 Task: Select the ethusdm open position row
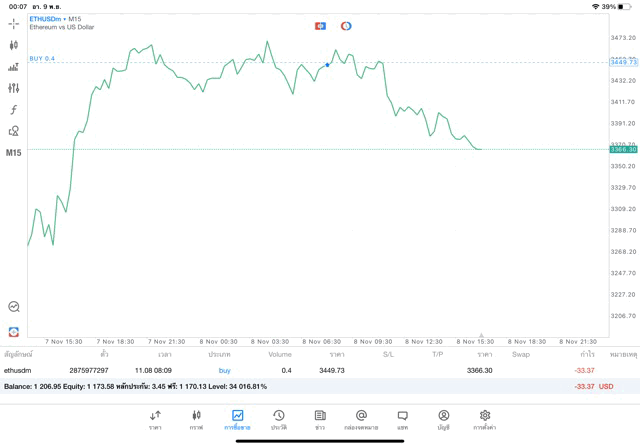(x=300, y=370)
